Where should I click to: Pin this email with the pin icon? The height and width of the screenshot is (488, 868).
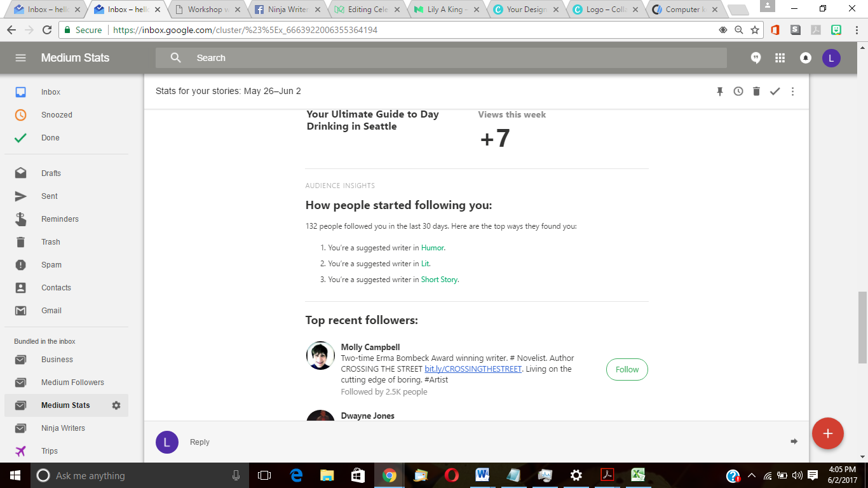[720, 91]
